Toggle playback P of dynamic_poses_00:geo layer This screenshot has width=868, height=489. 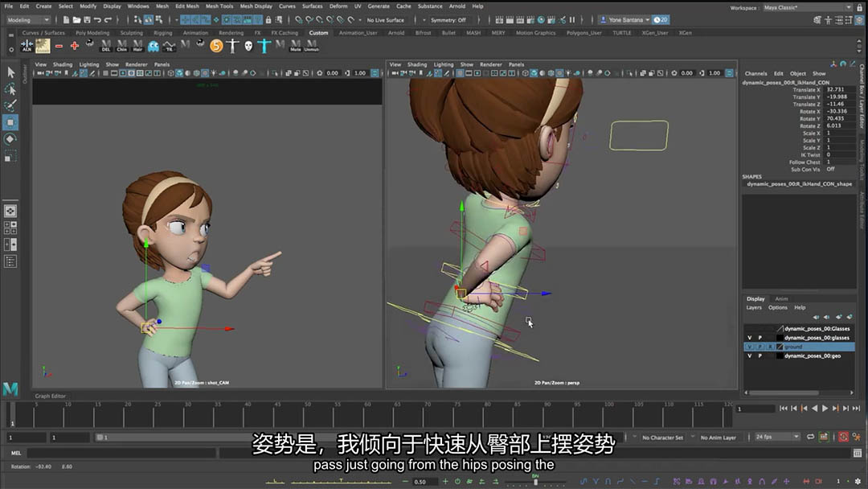point(759,356)
